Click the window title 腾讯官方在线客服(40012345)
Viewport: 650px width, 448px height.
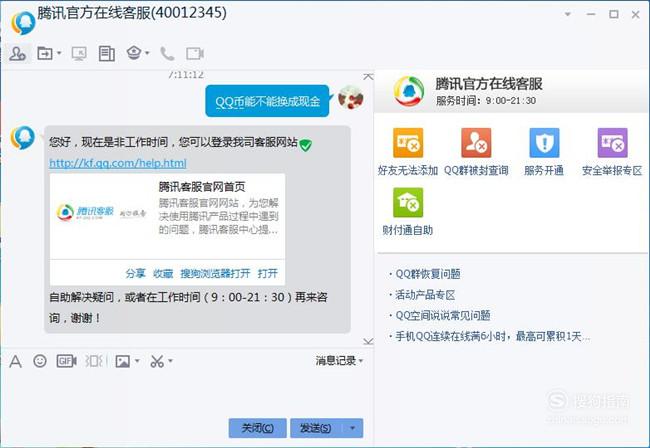coord(132,13)
